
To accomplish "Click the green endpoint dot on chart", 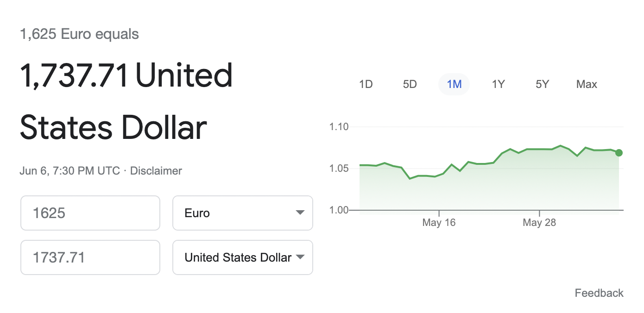I will coord(619,153).
